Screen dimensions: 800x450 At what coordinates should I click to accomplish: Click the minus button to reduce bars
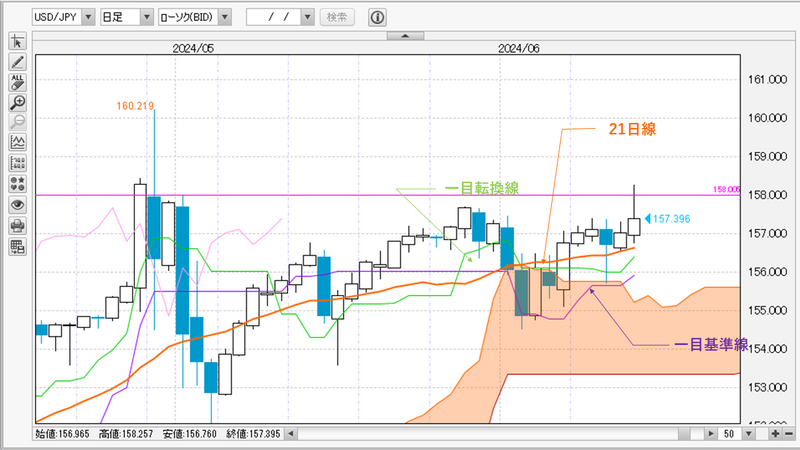tap(789, 434)
